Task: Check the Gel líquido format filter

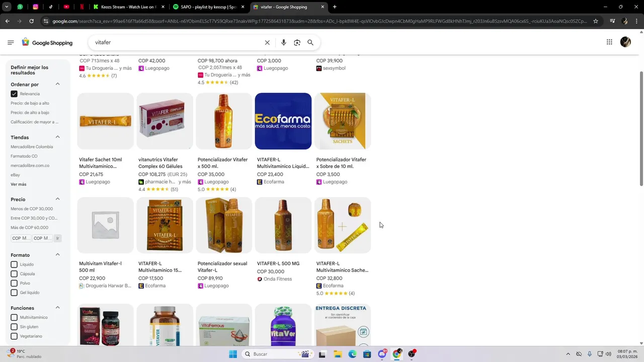Action: [14, 293]
